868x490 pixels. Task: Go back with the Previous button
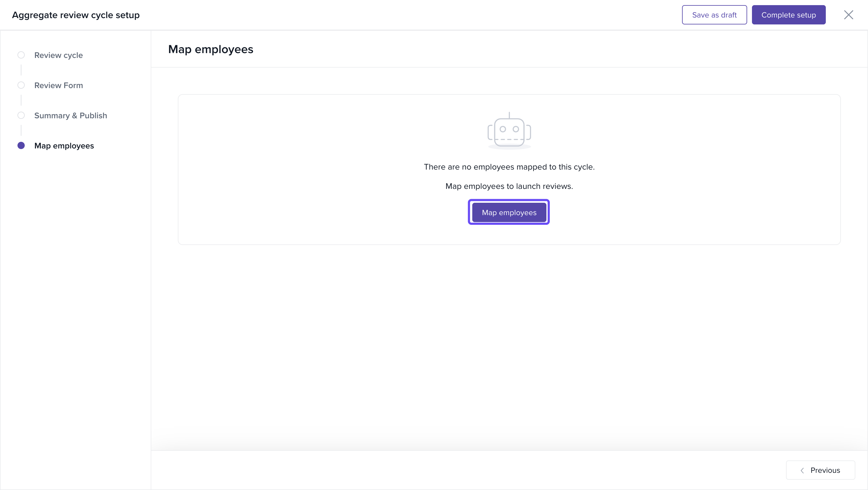coord(820,470)
